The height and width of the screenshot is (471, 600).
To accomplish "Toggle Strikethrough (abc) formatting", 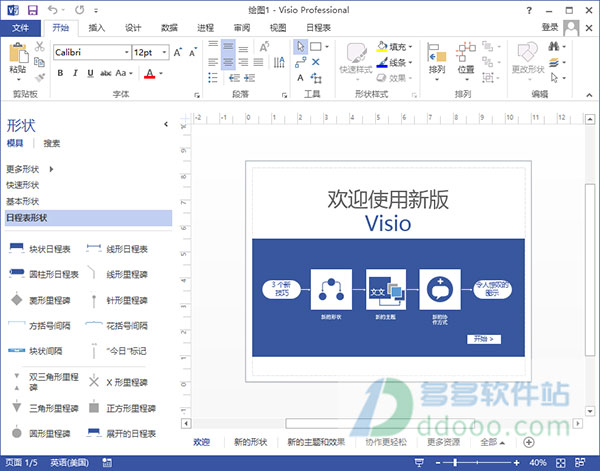I will 106,73.
